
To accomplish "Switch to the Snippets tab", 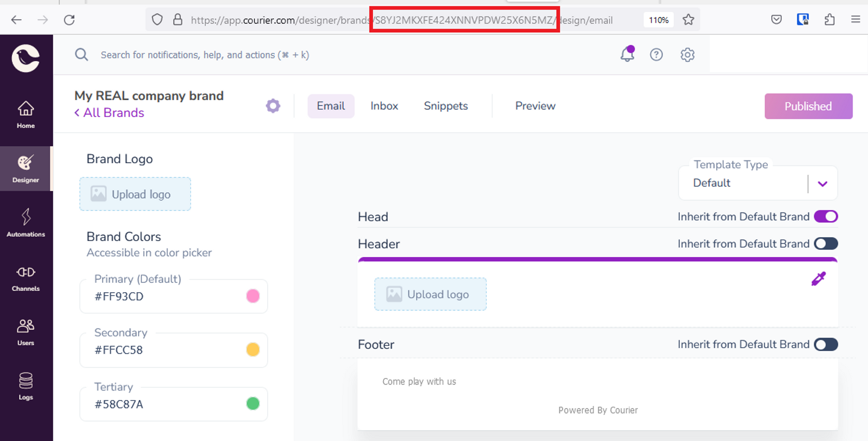I will coord(446,106).
